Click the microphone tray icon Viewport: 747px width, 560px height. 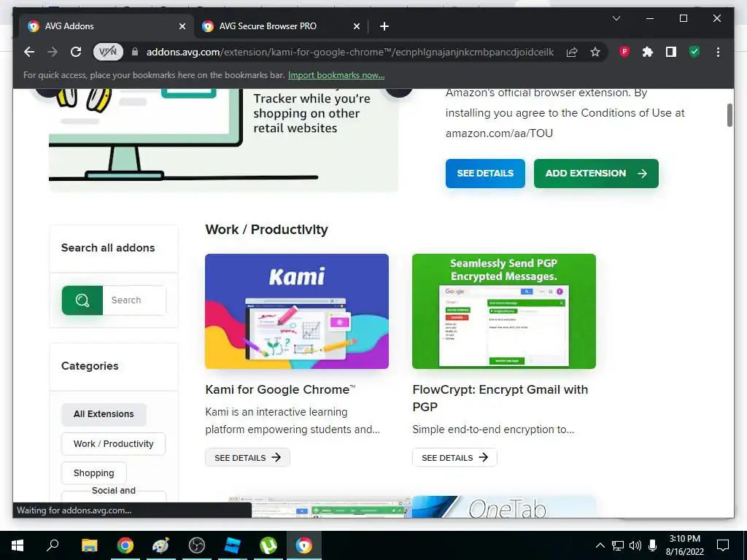653,545
